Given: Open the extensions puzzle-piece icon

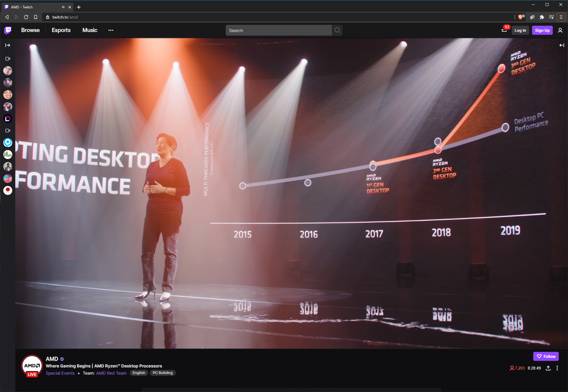Looking at the screenshot, I should click(x=542, y=17).
